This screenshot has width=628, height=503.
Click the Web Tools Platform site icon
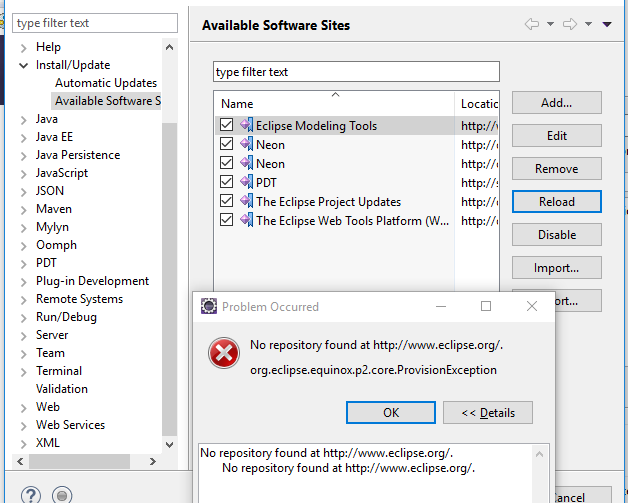(x=246, y=220)
